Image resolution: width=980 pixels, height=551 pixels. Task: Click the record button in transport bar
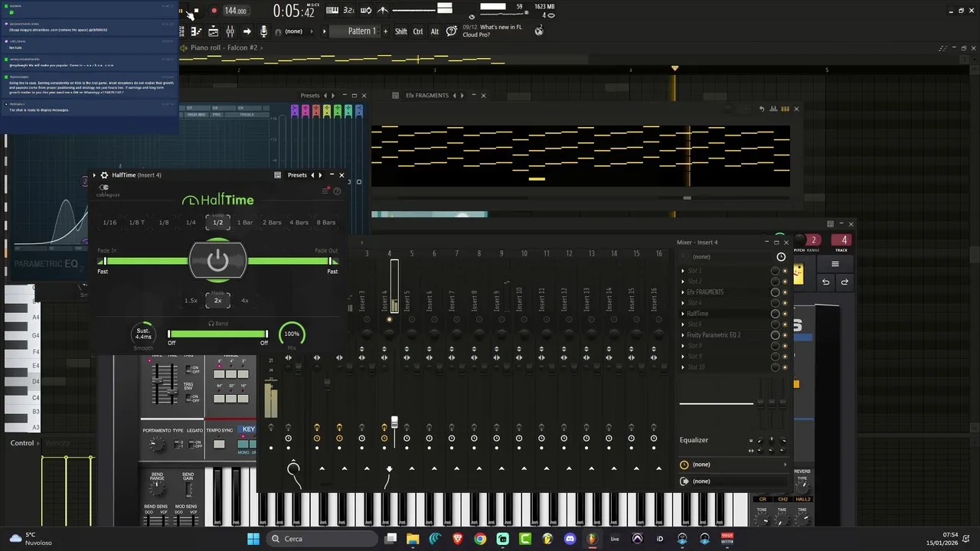[x=214, y=11]
